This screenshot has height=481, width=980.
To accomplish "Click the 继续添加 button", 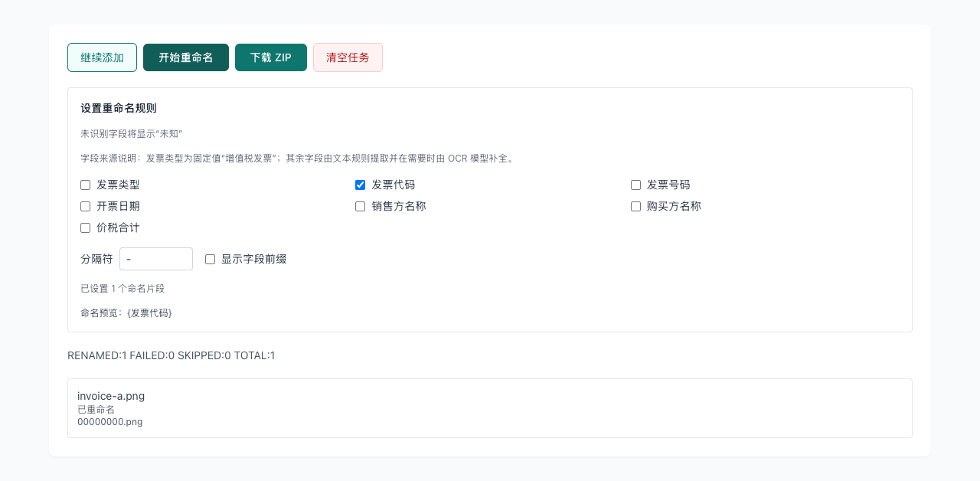I will (x=102, y=57).
